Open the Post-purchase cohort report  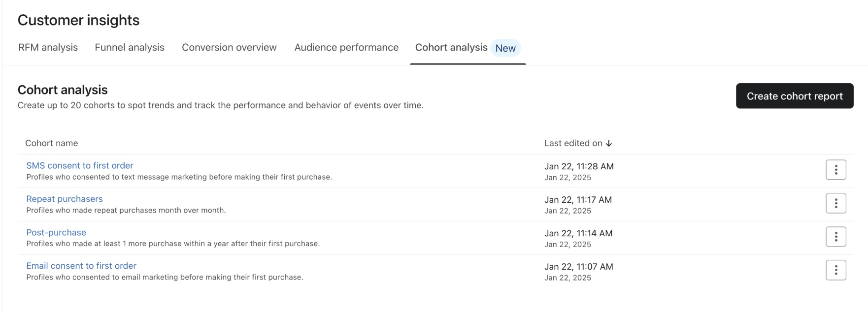(x=56, y=232)
